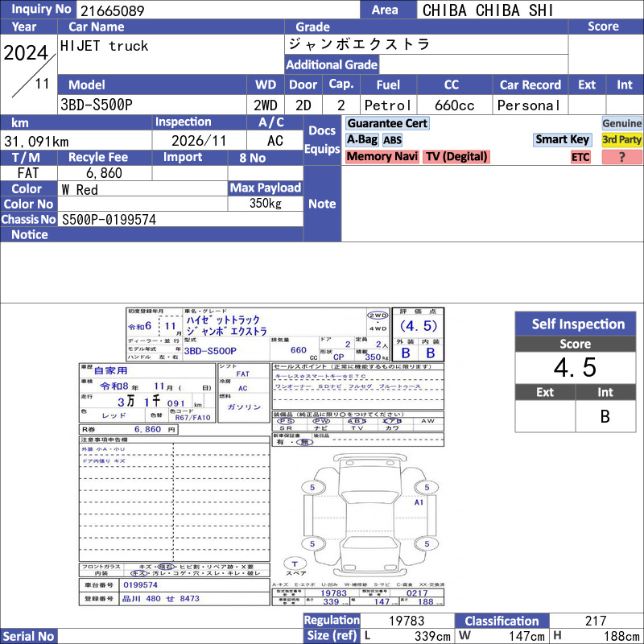Open the scanned inspection sheet's car damage diagram
The width and height of the screenshot is (644, 644).
369,516
